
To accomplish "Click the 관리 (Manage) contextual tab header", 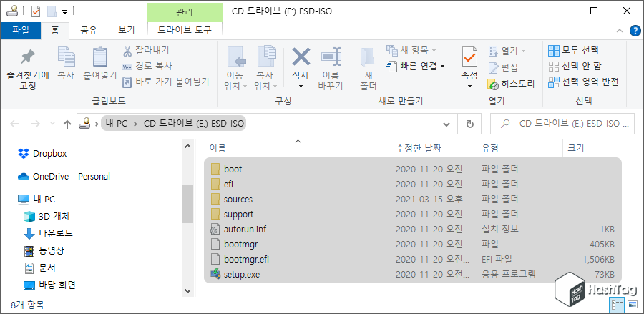I will coord(185,11).
